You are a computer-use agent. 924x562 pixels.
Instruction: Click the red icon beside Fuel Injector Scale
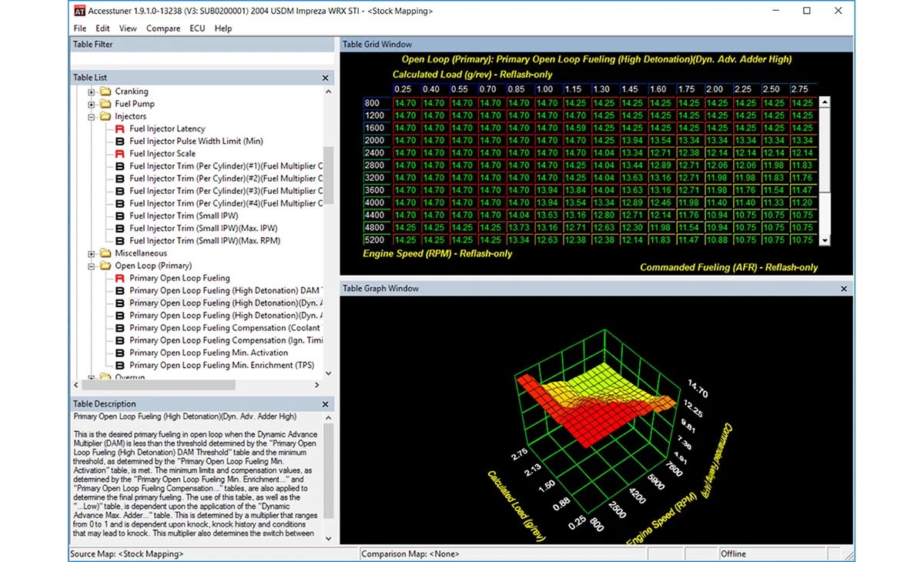120,153
